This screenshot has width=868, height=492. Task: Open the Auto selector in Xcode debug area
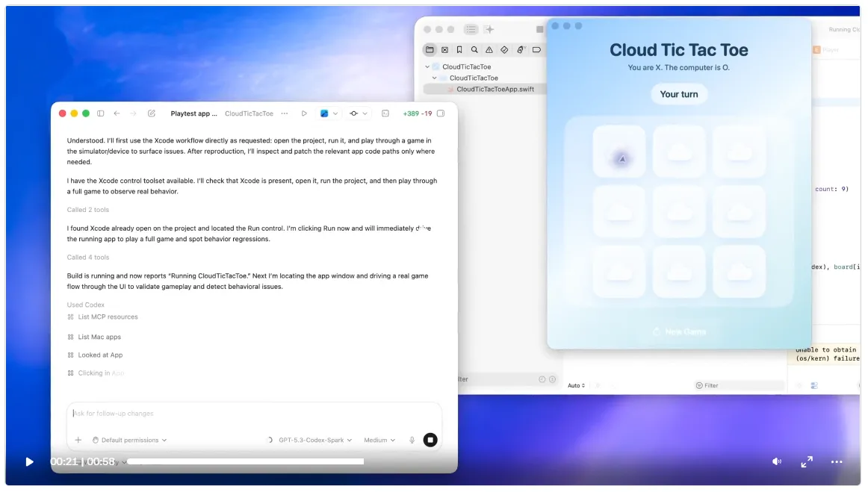[x=576, y=386]
